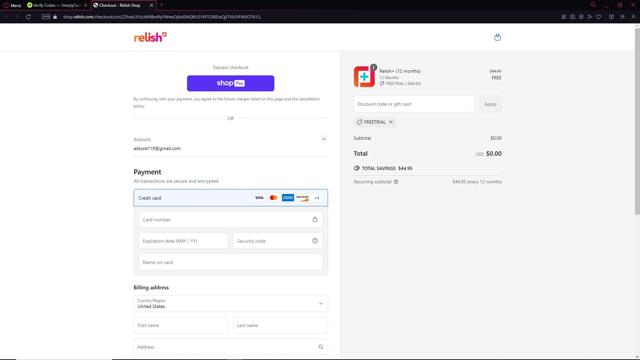This screenshot has height=360, width=640.
Task: Open the Opera Menu button
Action: click(12, 5)
